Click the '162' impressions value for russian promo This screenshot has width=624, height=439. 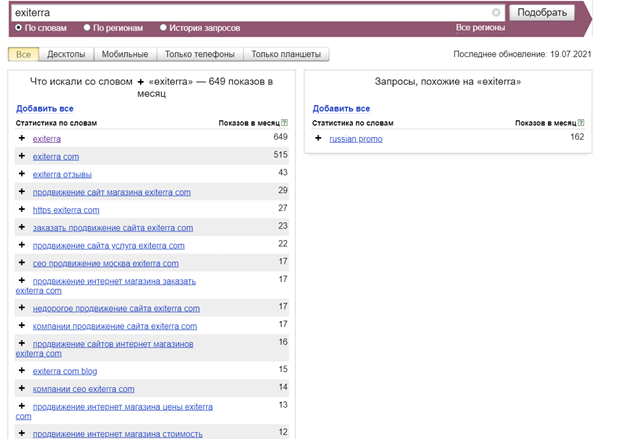pos(577,137)
